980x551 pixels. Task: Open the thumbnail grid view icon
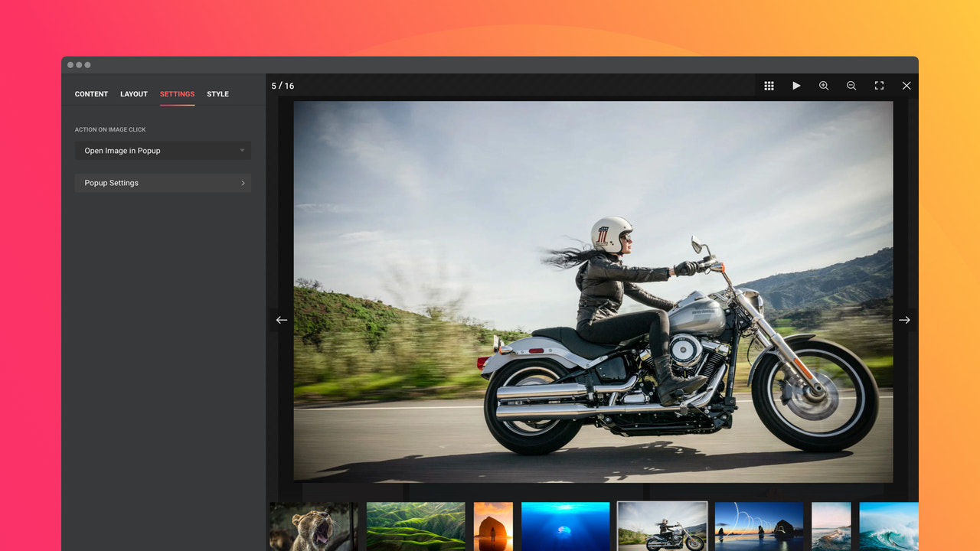[769, 86]
